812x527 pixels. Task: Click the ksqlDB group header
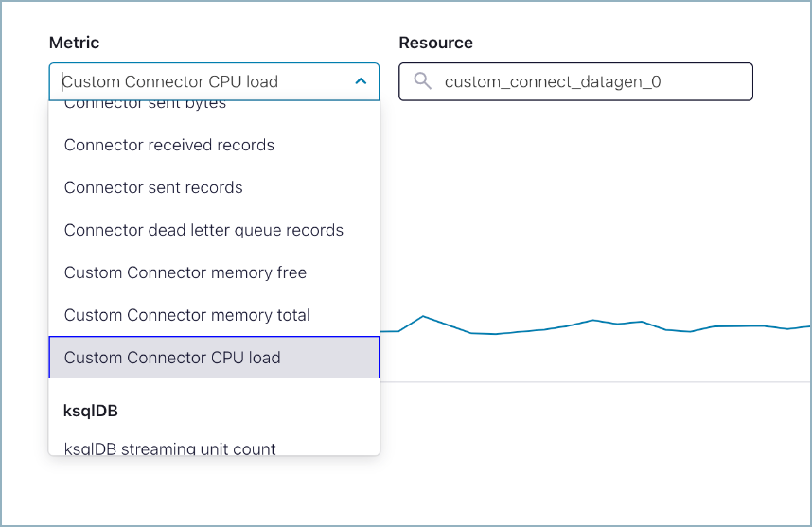[91, 411]
